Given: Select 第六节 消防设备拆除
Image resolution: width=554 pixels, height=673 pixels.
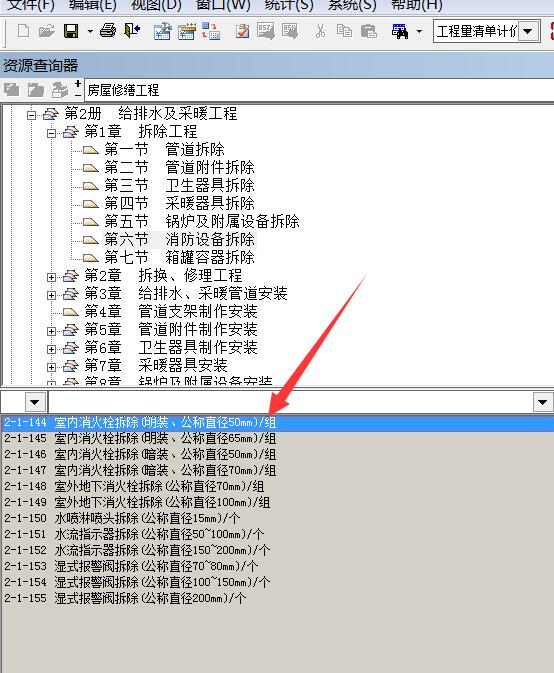Looking at the screenshot, I should pyautogui.click(x=179, y=239).
